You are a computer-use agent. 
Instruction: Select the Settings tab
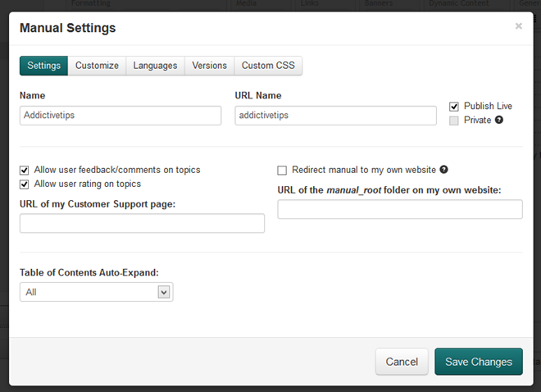[x=43, y=66]
